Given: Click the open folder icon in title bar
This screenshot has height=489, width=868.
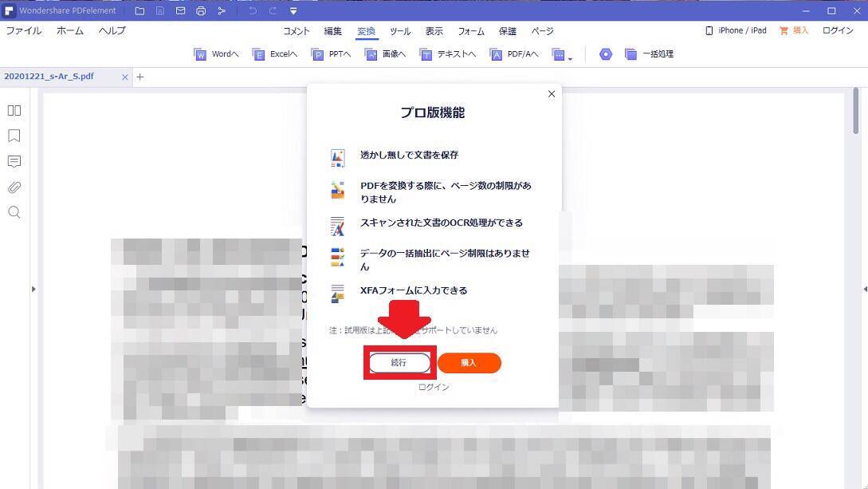Looking at the screenshot, I should [140, 11].
